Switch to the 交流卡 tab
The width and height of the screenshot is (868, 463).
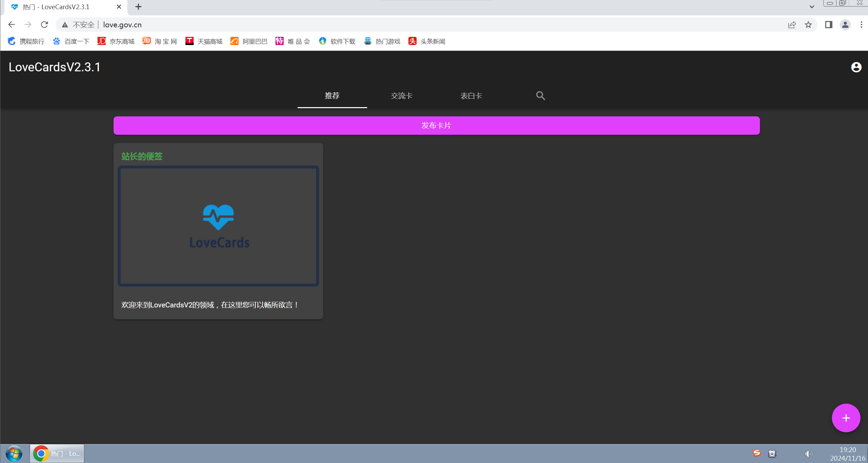click(x=402, y=96)
